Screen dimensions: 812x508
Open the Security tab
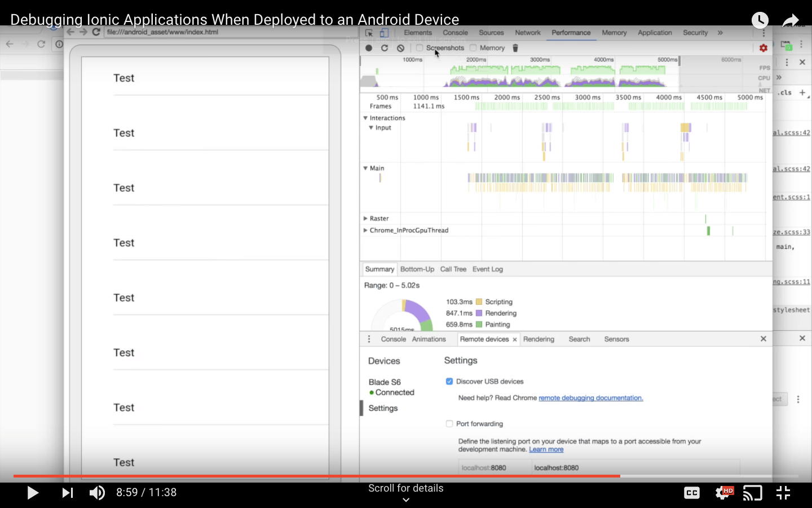pos(695,33)
